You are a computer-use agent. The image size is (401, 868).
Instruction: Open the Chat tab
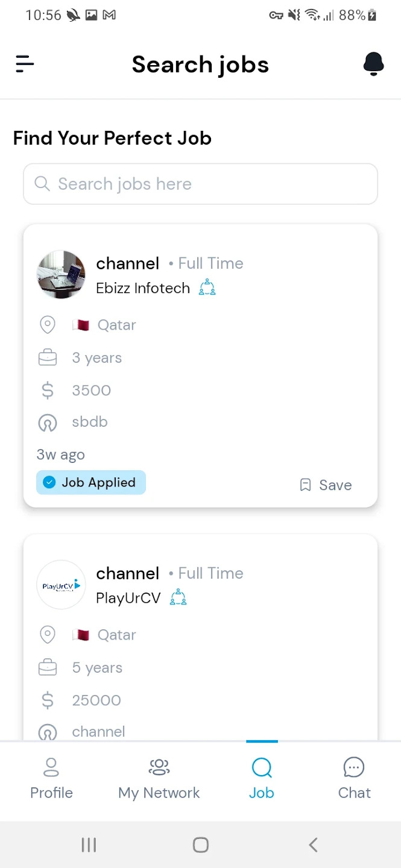coord(354,779)
